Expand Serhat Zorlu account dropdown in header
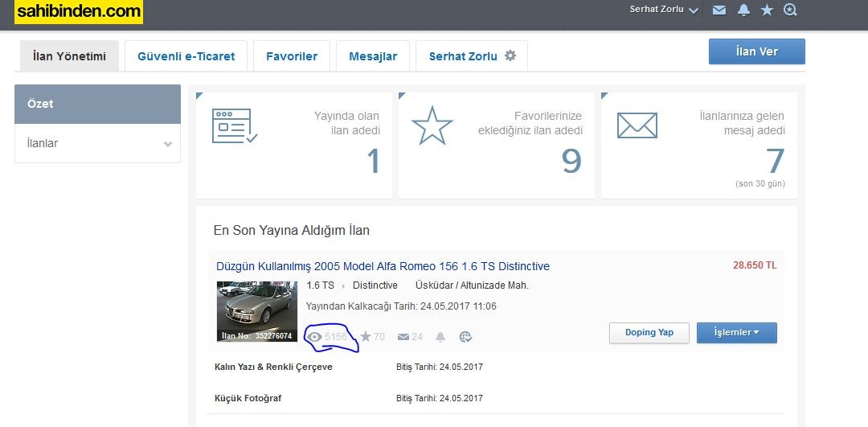Screen dimensions: 868x427 [x=664, y=10]
